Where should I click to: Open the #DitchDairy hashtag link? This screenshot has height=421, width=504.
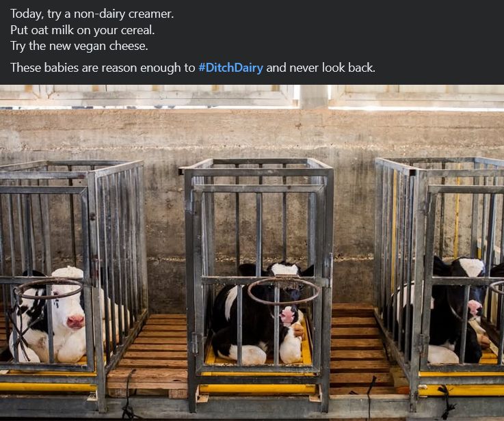pyautogui.click(x=230, y=68)
